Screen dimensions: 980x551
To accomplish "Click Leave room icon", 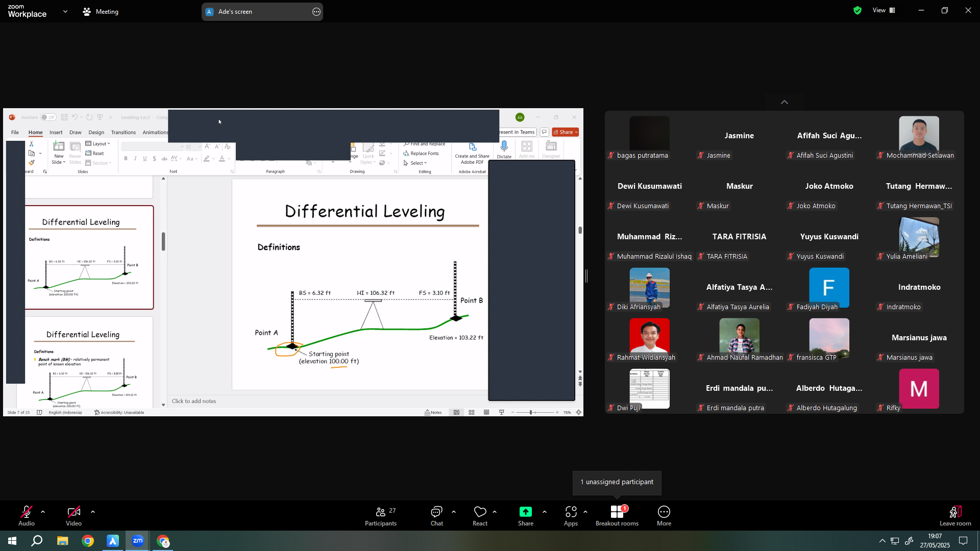I will [955, 512].
